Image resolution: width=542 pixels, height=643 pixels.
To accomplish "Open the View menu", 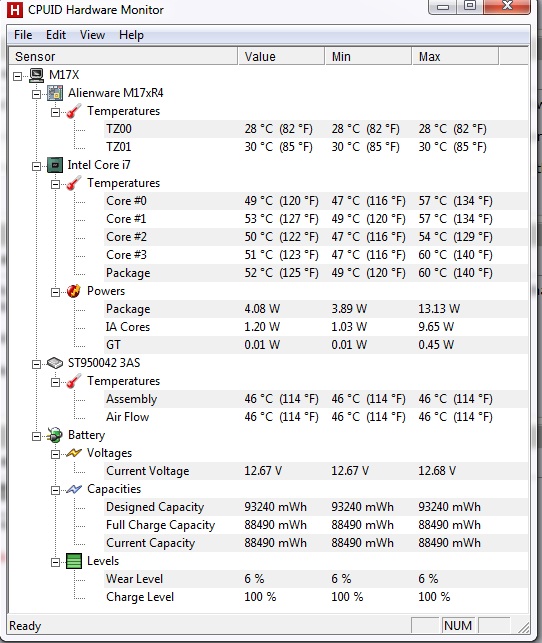I will click(x=92, y=35).
